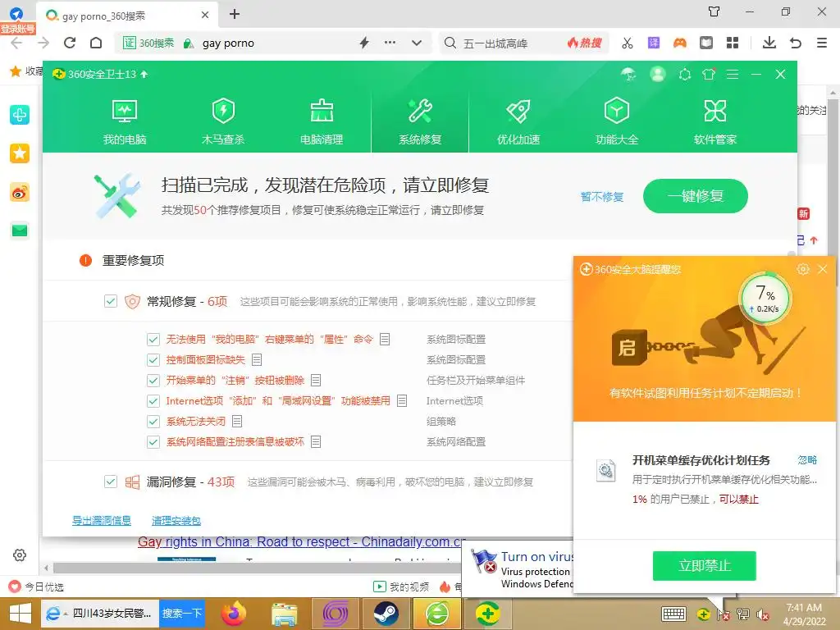
Task: Open details icon beside Internet选项 item
Action: tap(402, 400)
